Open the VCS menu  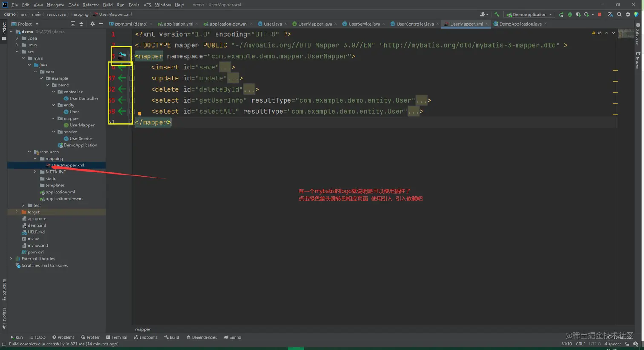coord(147,5)
